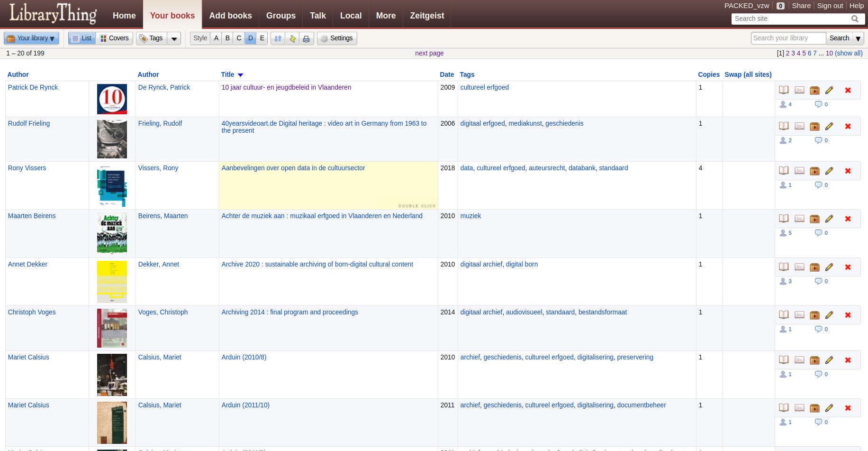Image resolution: width=868 pixels, height=451 pixels.
Task: Open the print icon in the toolbar
Action: pyautogui.click(x=306, y=38)
